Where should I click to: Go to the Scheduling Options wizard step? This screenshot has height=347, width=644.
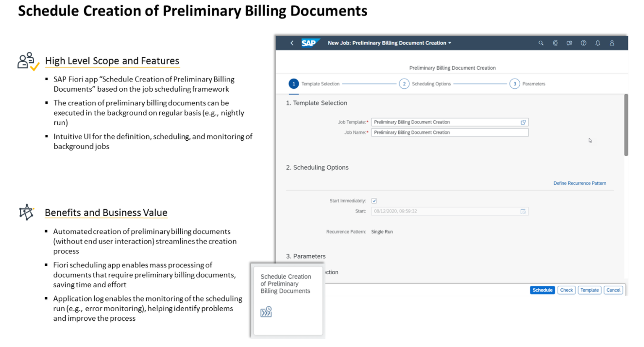pyautogui.click(x=404, y=84)
